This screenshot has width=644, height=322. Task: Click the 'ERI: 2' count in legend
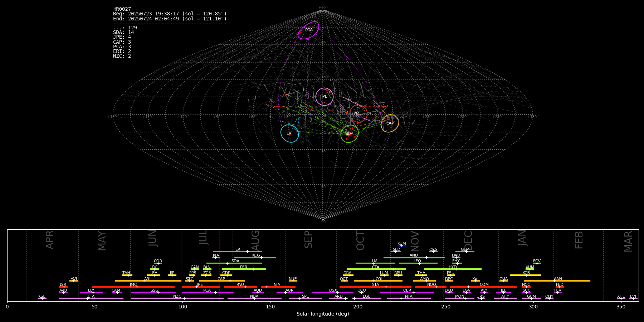(x=122, y=52)
